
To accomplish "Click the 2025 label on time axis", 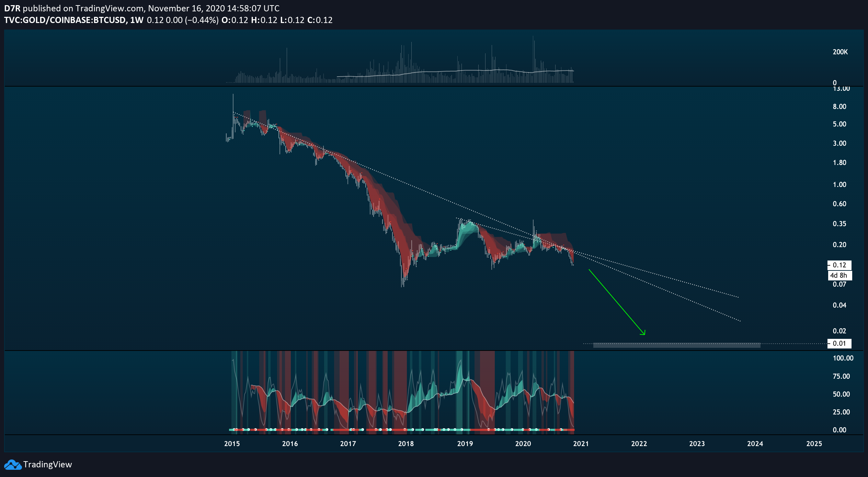I will pyautogui.click(x=814, y=444).
